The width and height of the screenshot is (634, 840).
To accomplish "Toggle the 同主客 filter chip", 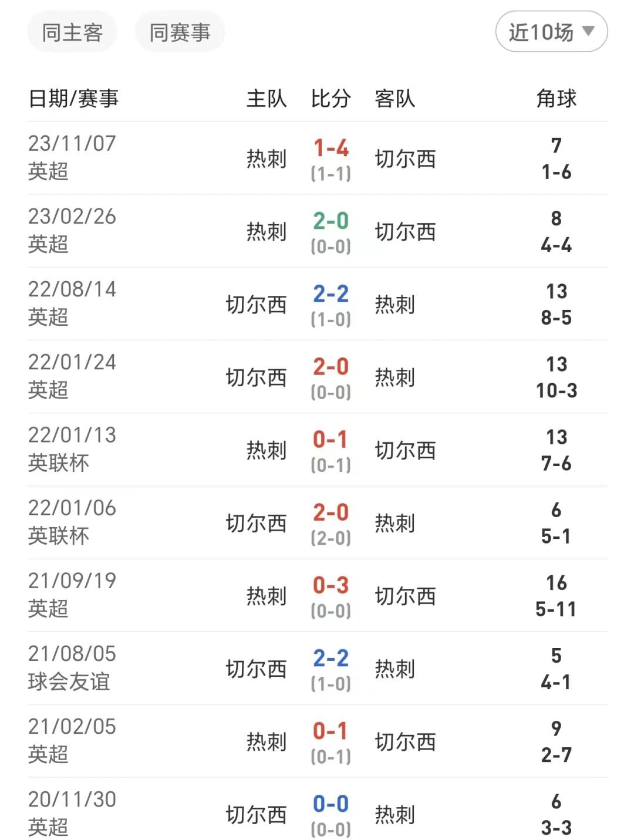I will click(72, 32).
